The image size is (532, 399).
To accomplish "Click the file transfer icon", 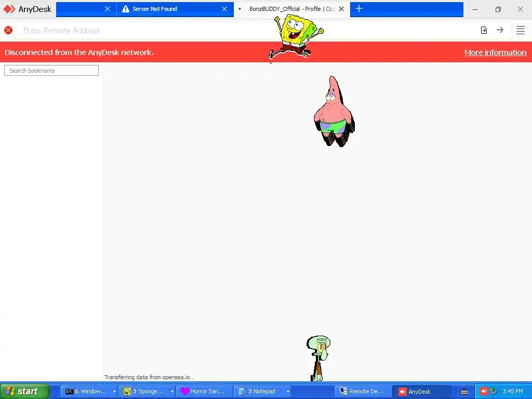I will (484, 30).
